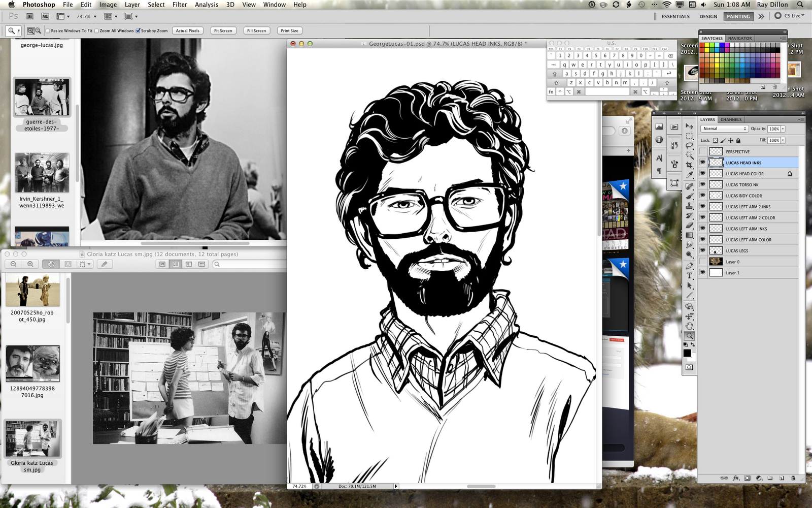Open the Image menu
The height and width of the screenshot is (508, 812).
pyautogui.click(x=108, y=5)
